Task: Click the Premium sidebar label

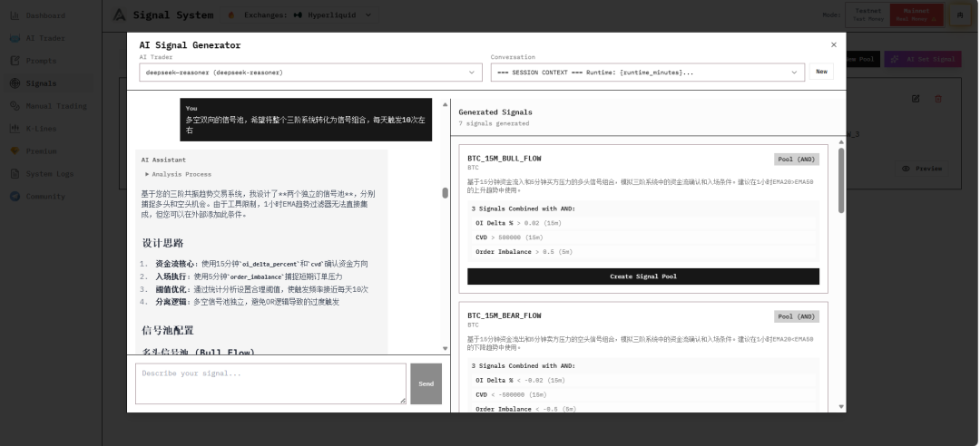Action: [41, 150]
